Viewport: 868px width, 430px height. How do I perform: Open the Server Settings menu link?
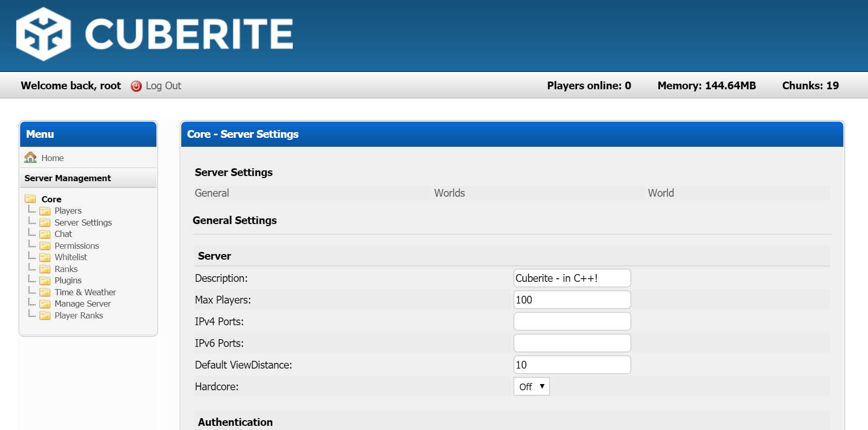[x=83, y=222]
